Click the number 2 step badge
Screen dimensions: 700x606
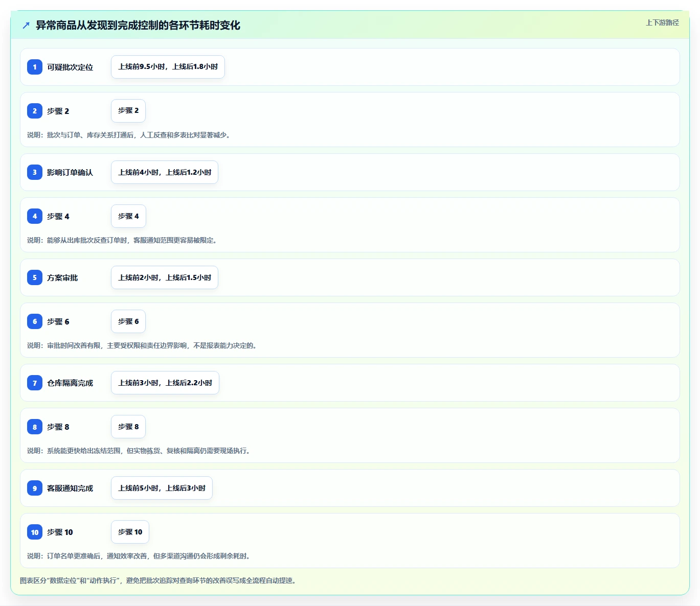[x=35, y=111]
